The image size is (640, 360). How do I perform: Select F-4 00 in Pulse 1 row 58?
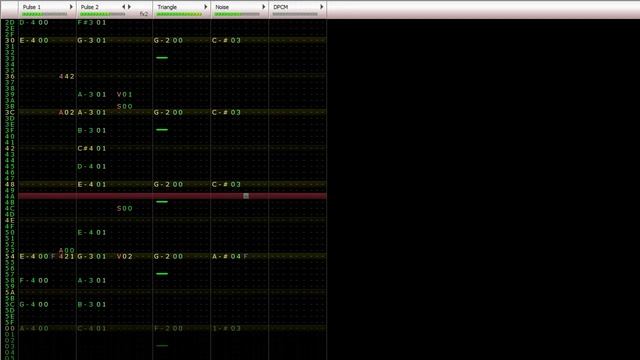pos(34,280)
